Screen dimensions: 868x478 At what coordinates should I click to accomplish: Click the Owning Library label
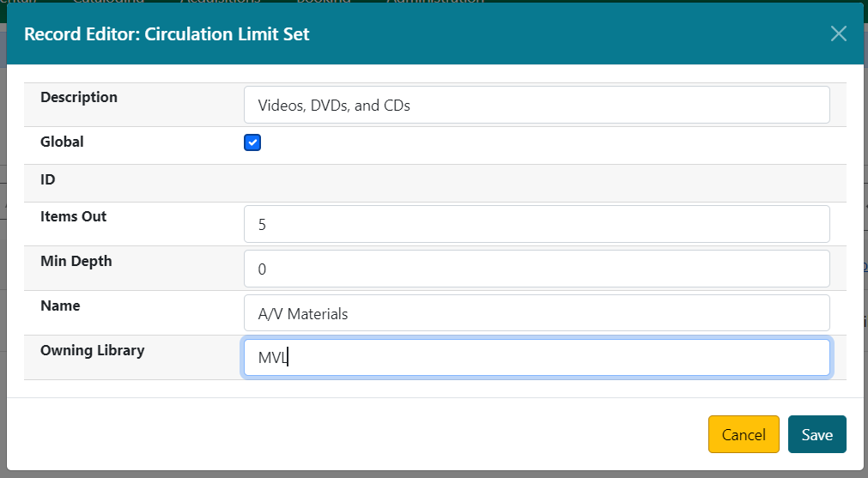coord(92,350)
